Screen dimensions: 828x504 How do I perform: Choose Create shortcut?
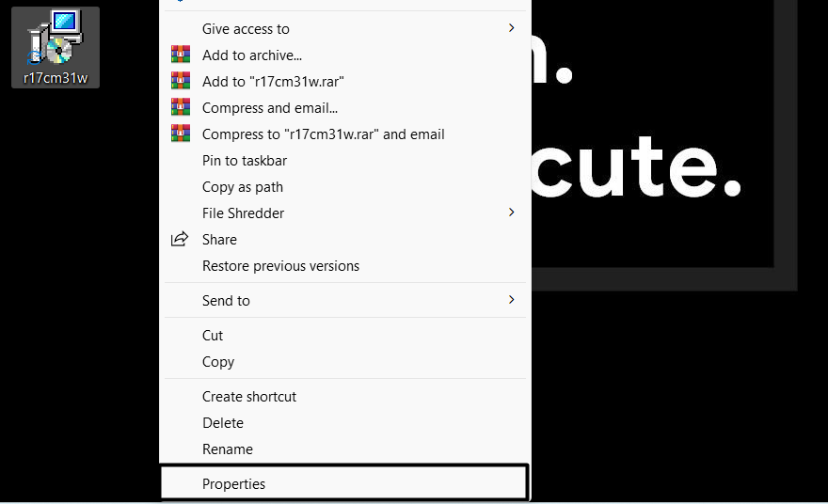point(249,397)
